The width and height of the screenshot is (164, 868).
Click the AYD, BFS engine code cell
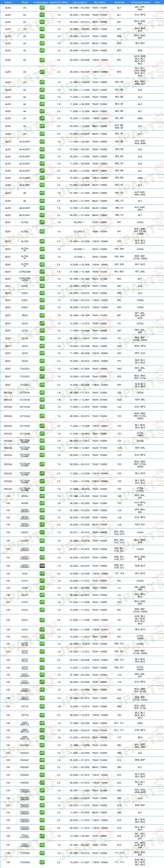coord(140,730)
